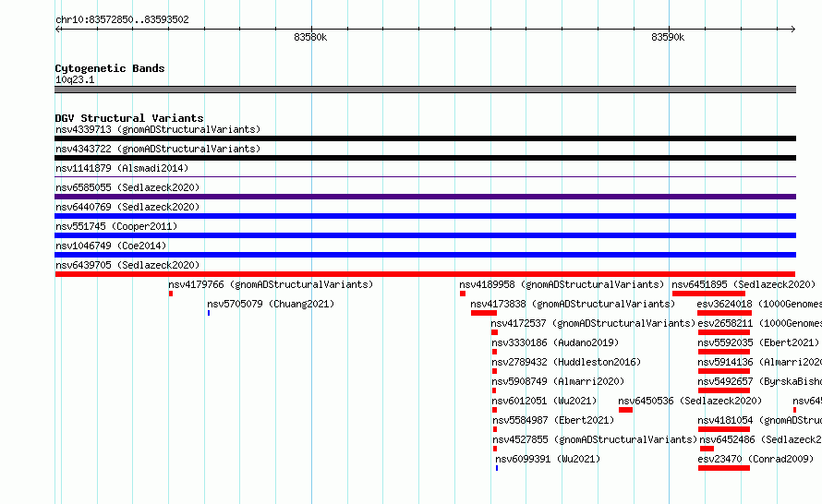Select the DGV Structural Variants track title

pyautogui.click(x=129, y=118)
